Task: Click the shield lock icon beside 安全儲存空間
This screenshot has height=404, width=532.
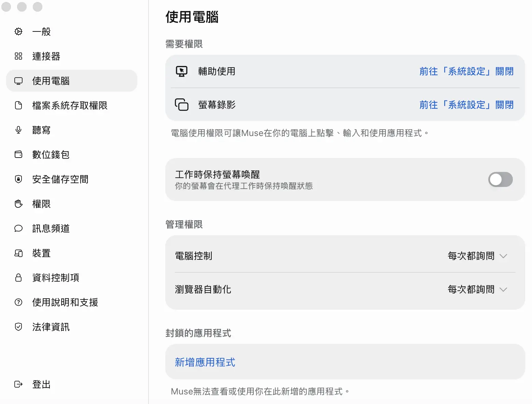Action: [x=18, y=179]
